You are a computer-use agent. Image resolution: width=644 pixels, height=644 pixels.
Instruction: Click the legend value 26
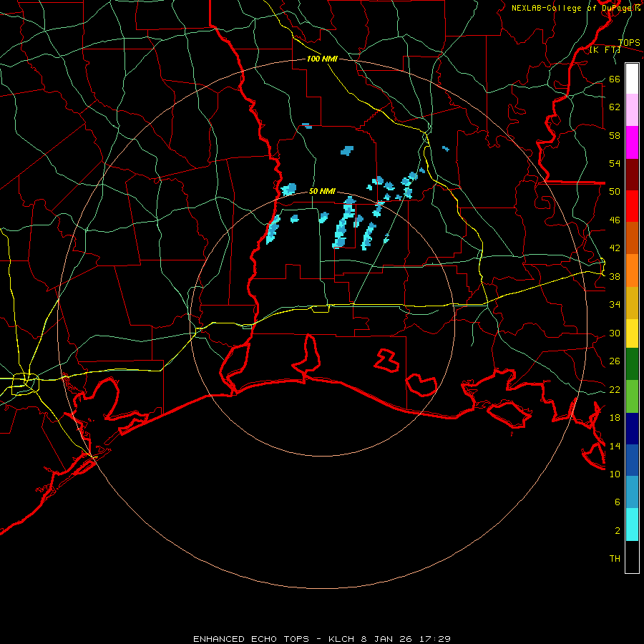(x=615, y=361)
